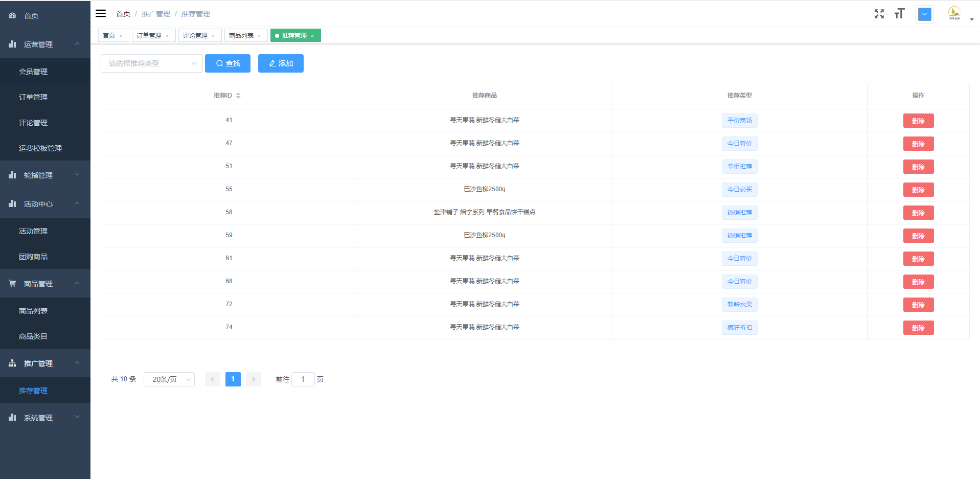Expand the 系统管理 sidebar menu

point(45,417)
